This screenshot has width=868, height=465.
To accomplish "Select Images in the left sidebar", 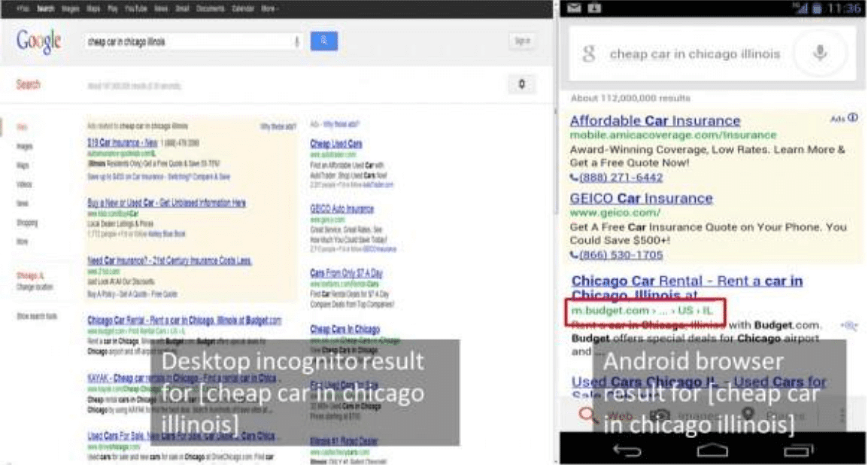I will point(25,146).
